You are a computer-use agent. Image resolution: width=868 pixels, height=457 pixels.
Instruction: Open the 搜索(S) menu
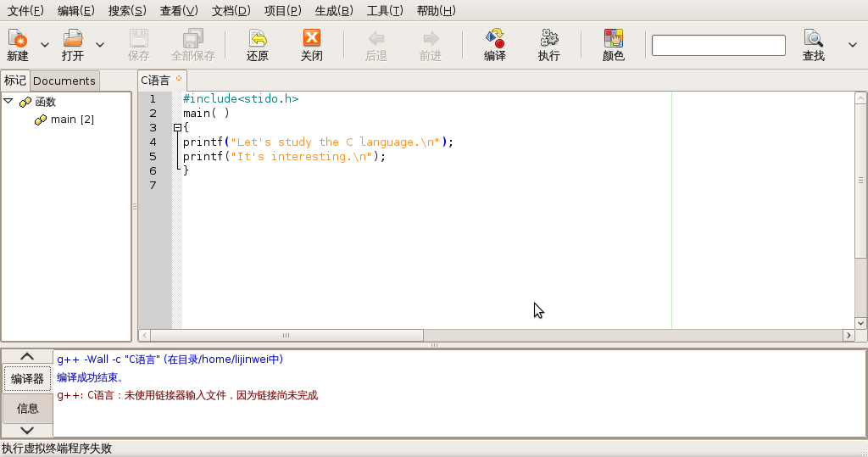tap(127, 10)
